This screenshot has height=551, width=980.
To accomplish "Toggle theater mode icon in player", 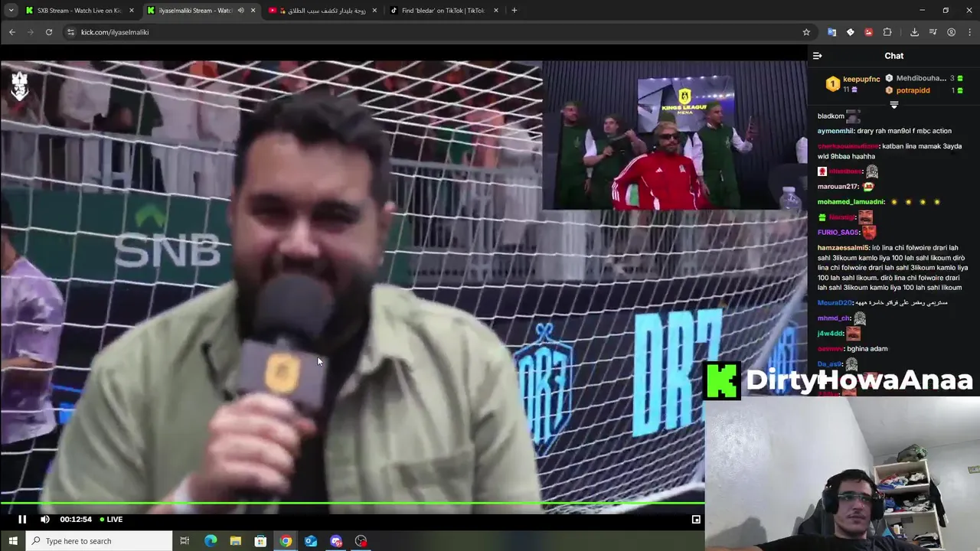I will [696, 519].
